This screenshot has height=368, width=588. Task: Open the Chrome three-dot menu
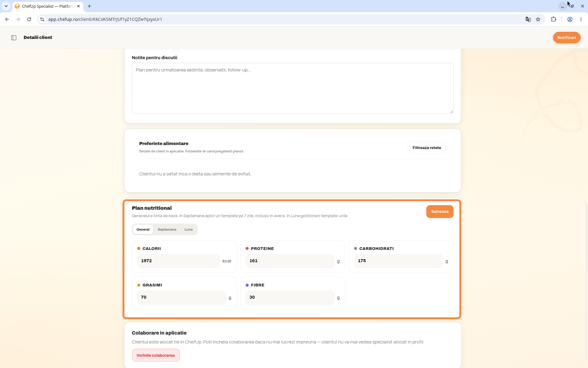(x=581, y=19)
